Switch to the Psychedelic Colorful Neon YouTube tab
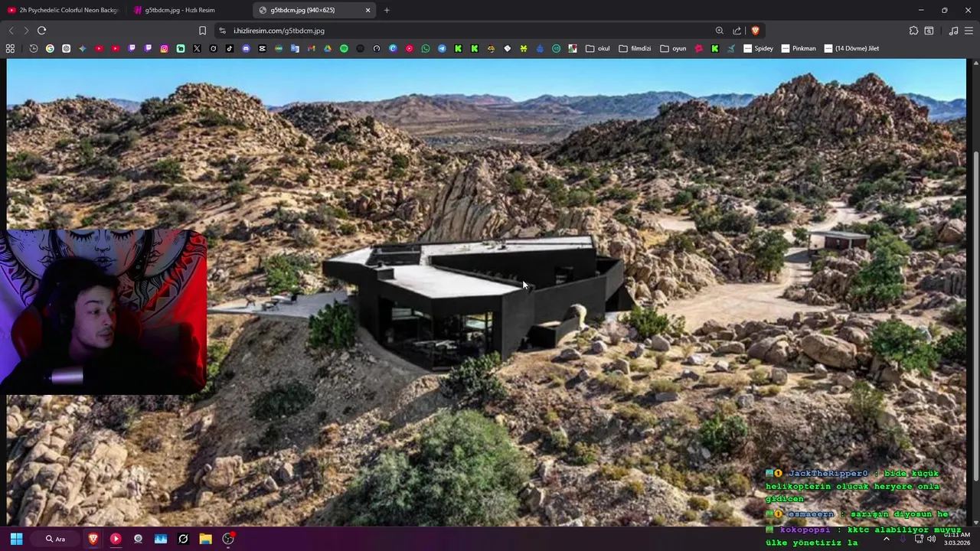 pyautogui.click(x=63, y=10)
